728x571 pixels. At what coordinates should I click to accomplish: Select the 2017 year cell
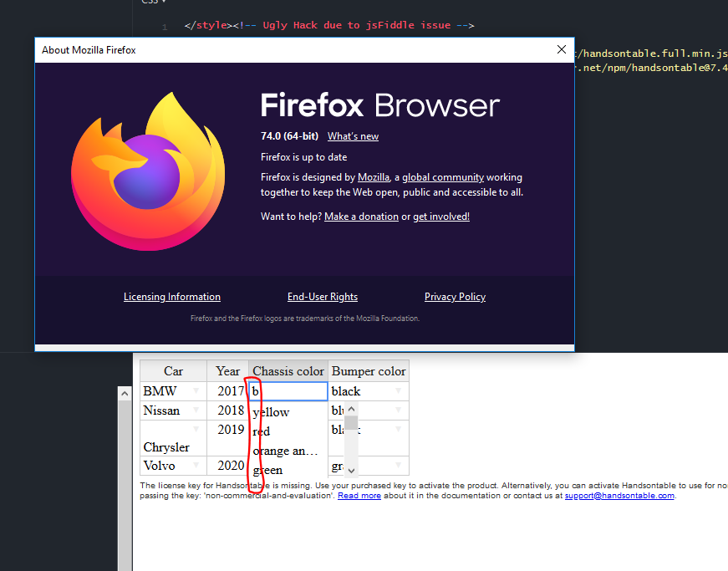click(x=227, y=391)
